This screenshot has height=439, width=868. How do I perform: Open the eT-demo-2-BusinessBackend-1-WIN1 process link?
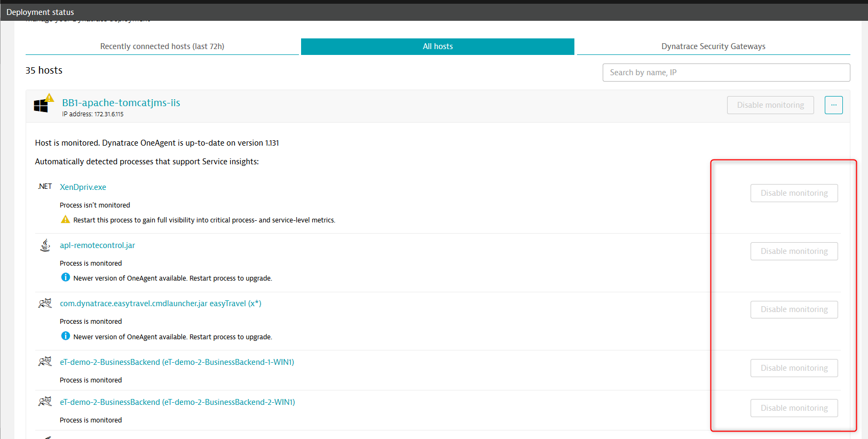[x=177, y=362]
